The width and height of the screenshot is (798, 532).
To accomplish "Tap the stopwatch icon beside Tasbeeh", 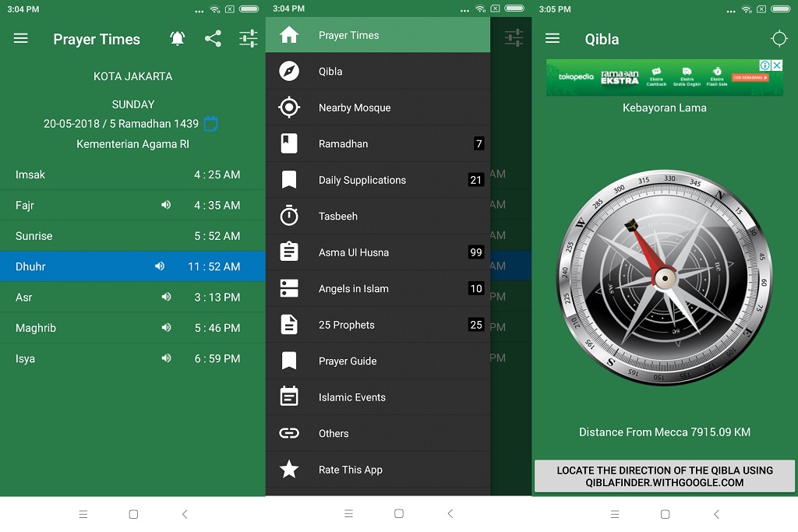I will pos(289,216).
